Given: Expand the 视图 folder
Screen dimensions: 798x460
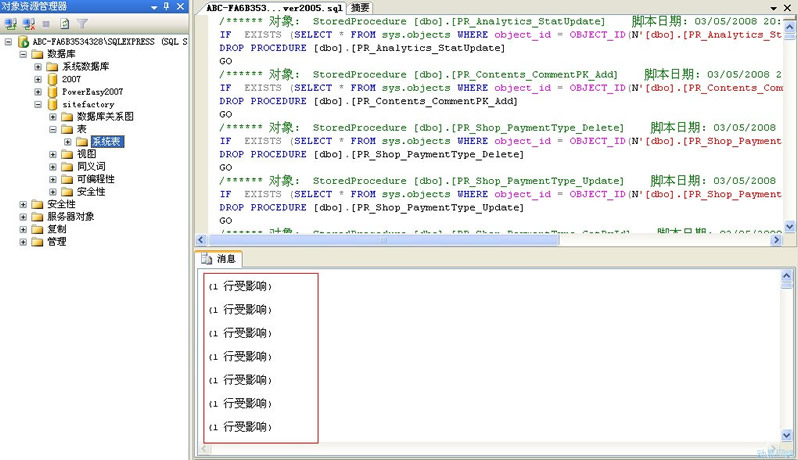Looking at the screenshot, I should (52, 154).
